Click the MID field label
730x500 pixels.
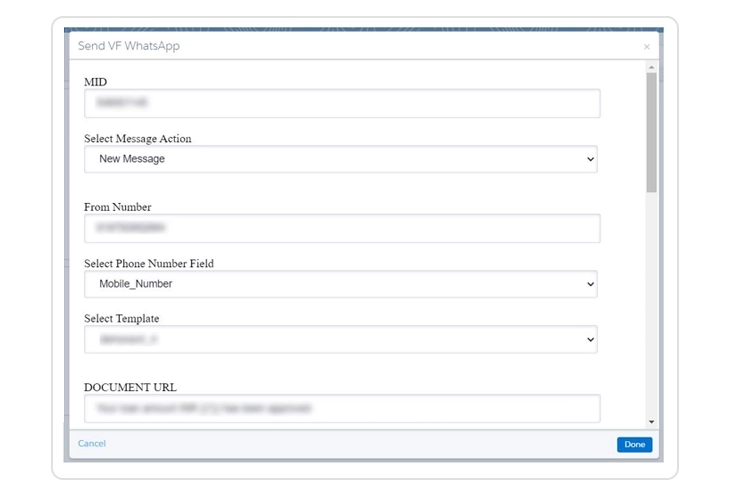point(96,81)
